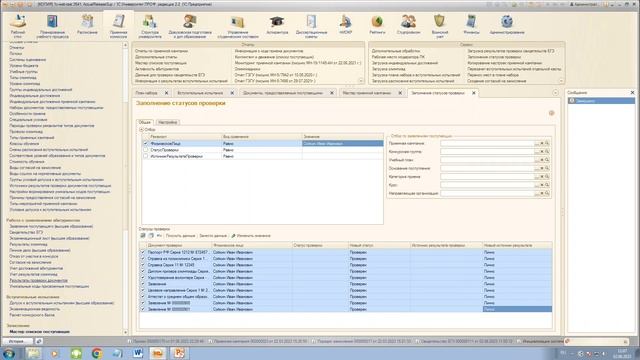The height and width of the screenshot is (360, 640).
Task: Open selection list for Направляющая организация
Action: [x=537, y=193]
